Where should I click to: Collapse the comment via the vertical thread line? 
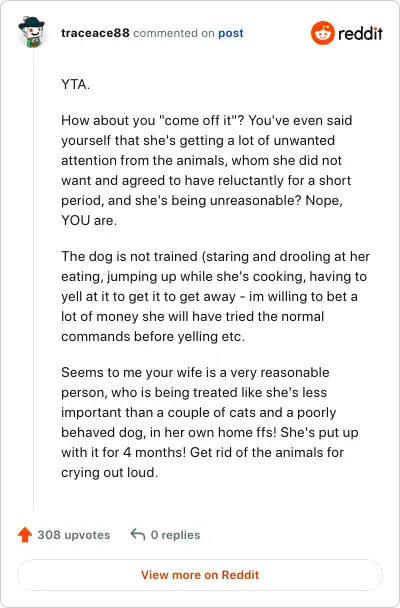(33, 279)
